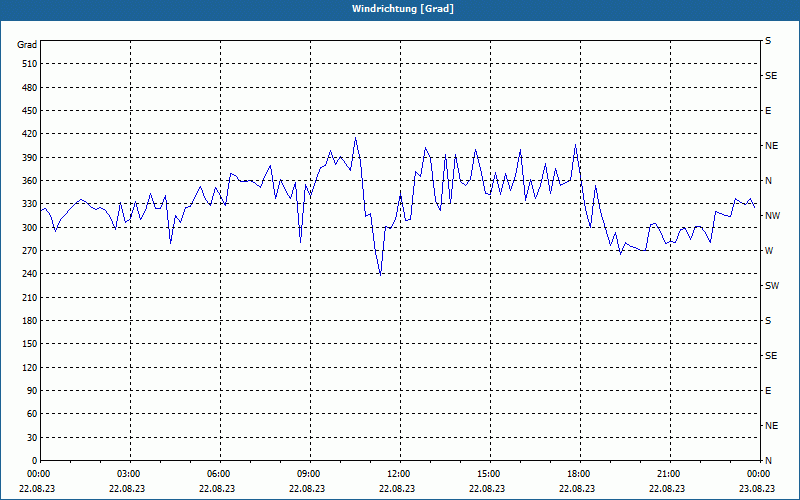
Task: Click the "18:00" time axis label
Action: [x=580, y=474]
